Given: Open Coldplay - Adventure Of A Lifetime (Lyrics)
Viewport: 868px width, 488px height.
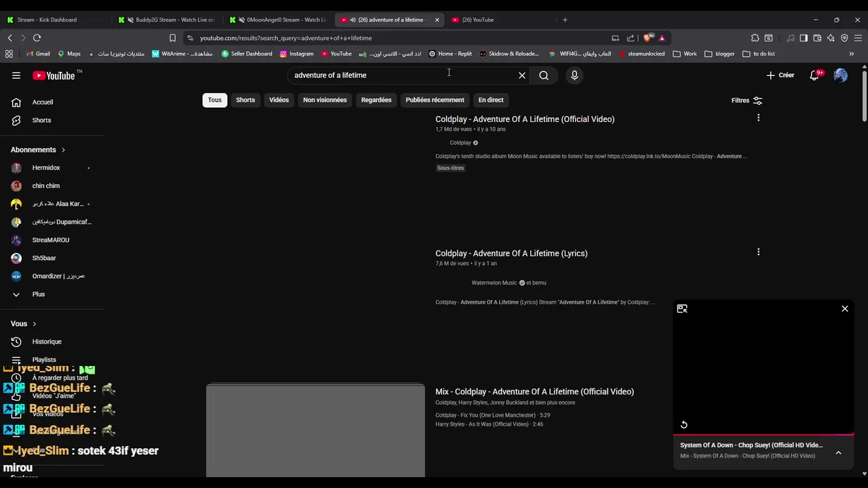Looking at the screenshot, I should [511, 253].
